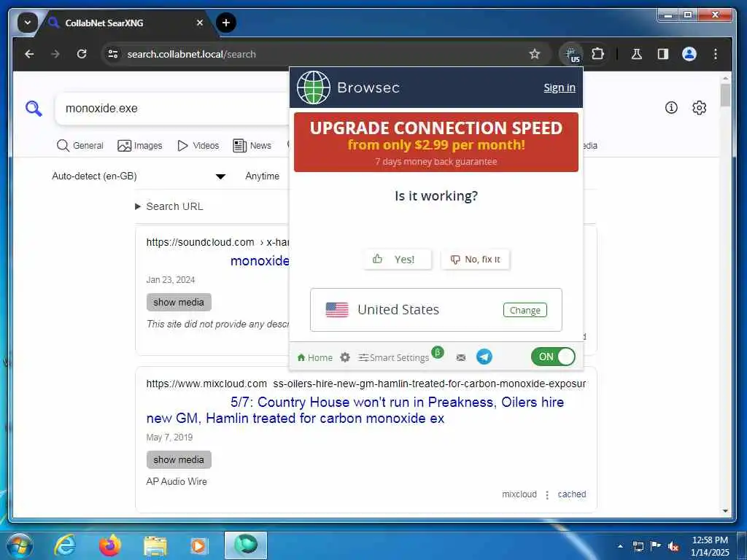Click the United States flag icon

337,310
